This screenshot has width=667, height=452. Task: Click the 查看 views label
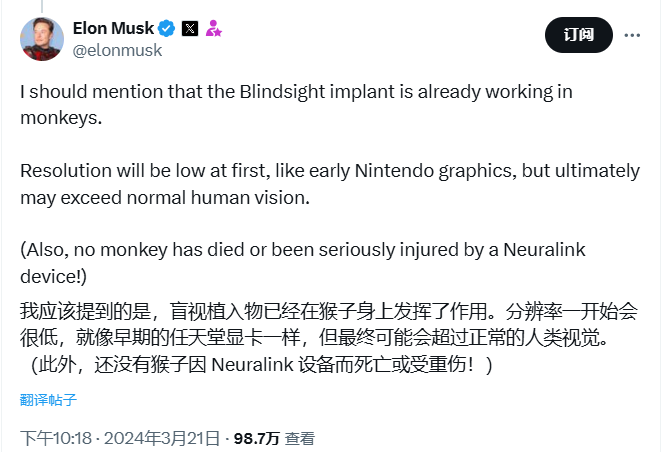[299, 438]
